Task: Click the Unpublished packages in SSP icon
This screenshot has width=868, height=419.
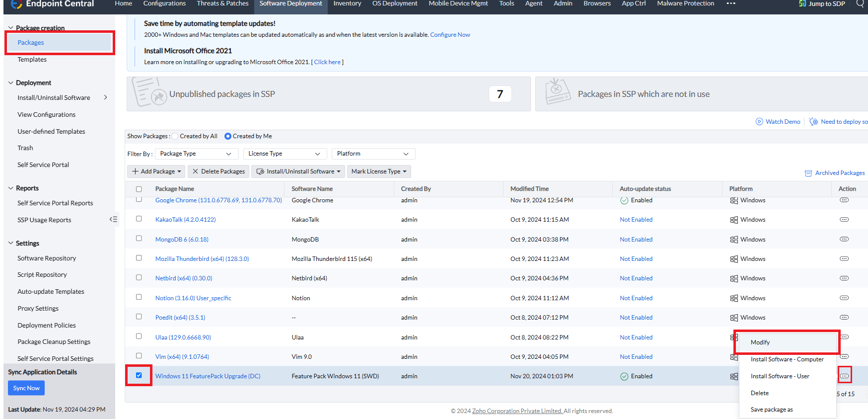Action: [149, 92]
